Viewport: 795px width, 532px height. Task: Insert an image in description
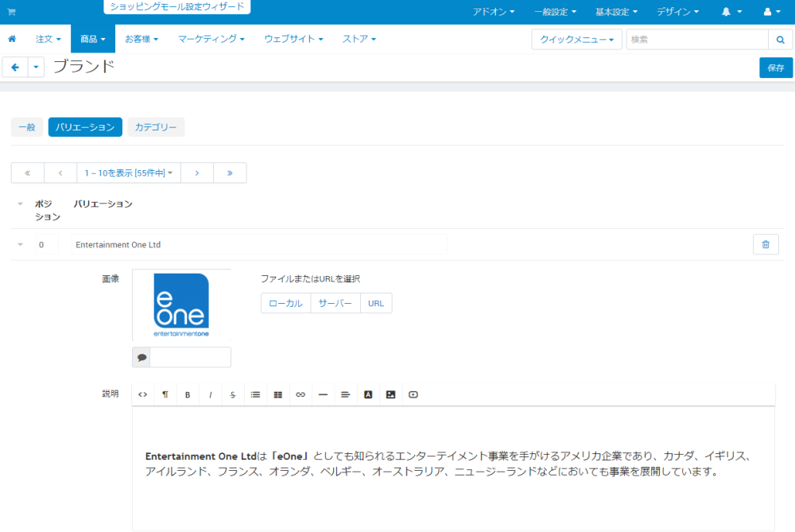point(390,394)
